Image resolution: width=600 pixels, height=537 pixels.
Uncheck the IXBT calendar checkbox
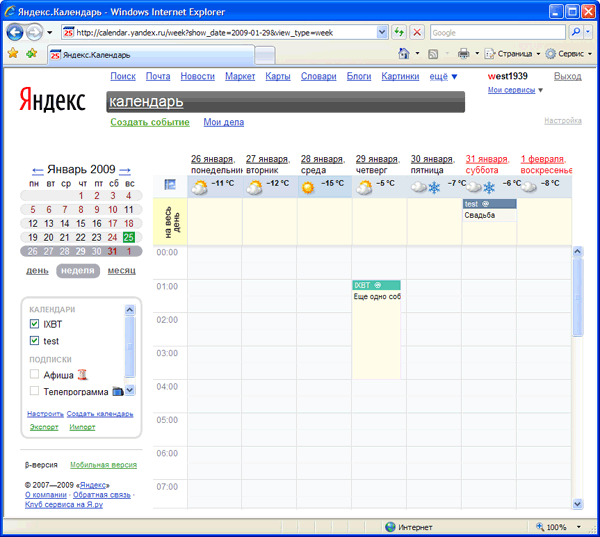34,324
